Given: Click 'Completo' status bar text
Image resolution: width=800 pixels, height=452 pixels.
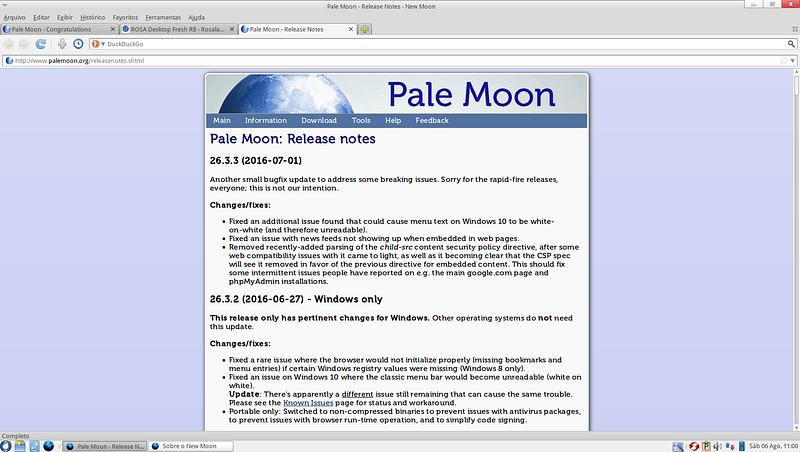Looking at the screenshot, I should pyautogui.click(x=15, y=436).
